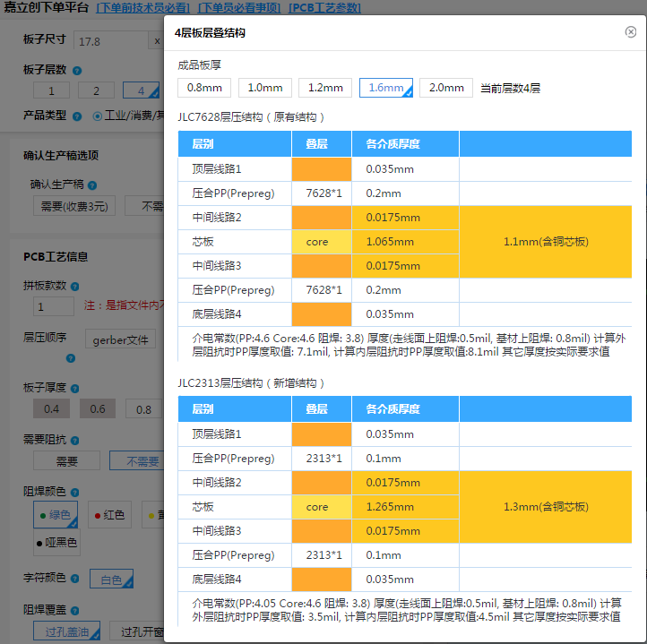Close the 4层板层叠结构 dialog
This screenshot has width=647, height=644.
point(631,32)
